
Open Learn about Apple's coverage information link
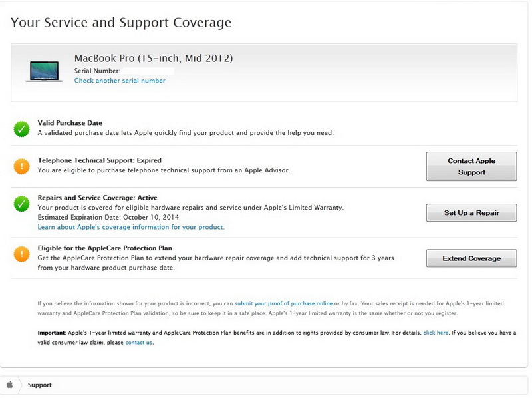coord(131,227)
